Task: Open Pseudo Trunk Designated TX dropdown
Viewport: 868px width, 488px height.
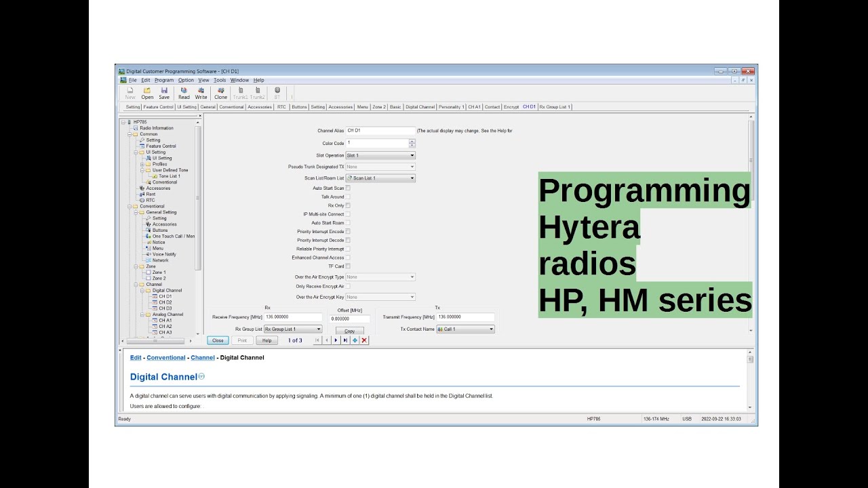Action: [x=380, y=167]
